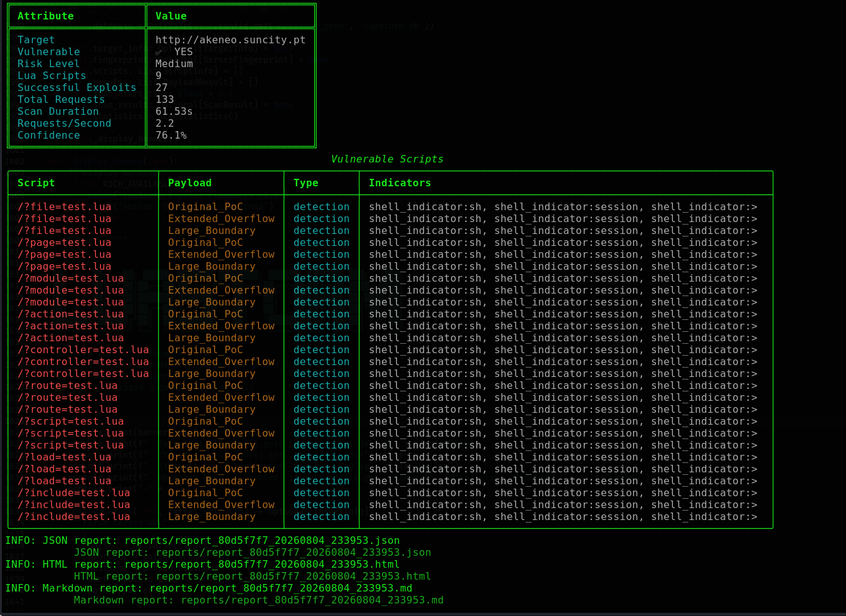Click the Payload column header
Image resolution: width=846 pixels, height=616 pixels.
click(189, 183)
